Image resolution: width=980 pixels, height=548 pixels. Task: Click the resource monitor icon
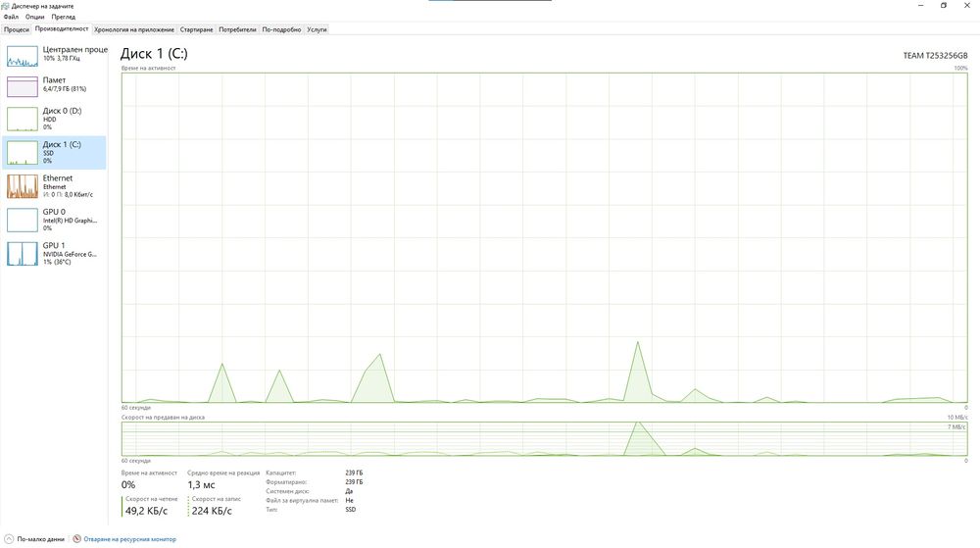76,538
